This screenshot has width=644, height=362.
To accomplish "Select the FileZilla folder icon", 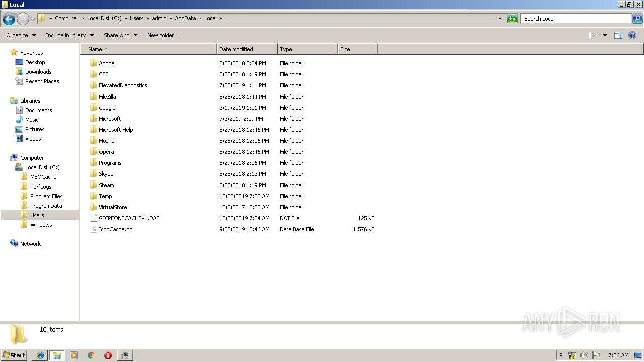I will pos(93,97).
